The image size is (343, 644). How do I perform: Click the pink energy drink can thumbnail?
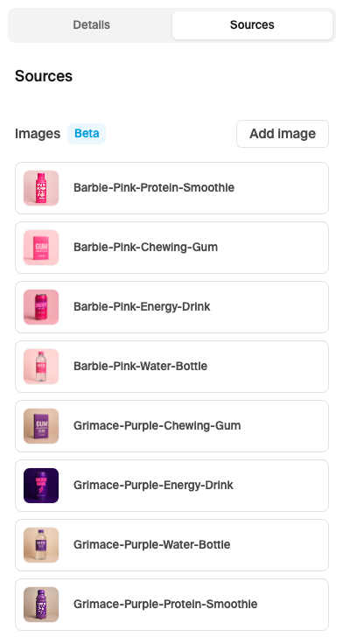click(x=41, y=307)
